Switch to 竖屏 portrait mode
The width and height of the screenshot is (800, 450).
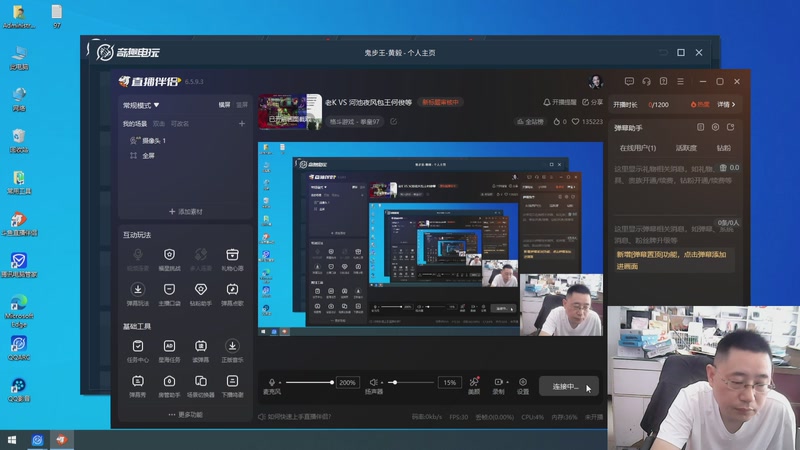tap(242, 105)
